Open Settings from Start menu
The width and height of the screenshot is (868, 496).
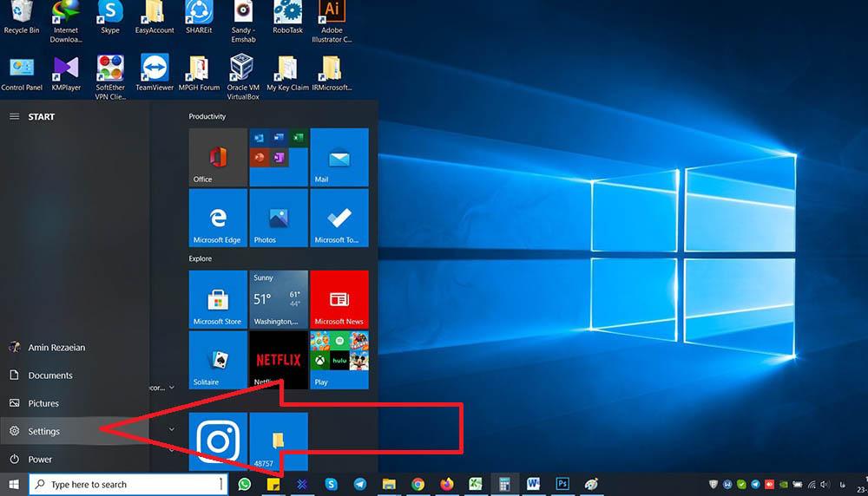[x=43, y=431]
